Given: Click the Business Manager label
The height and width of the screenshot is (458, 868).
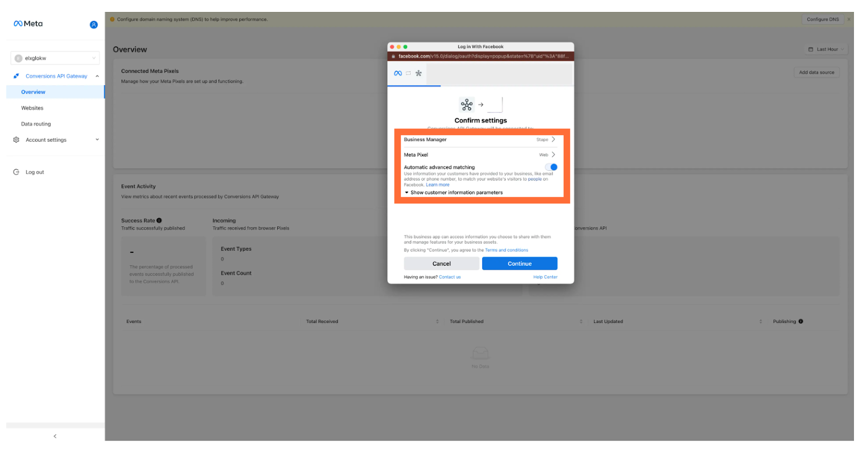Looking at the screenshot, I should pyautogui.click(x=425, y=139).
